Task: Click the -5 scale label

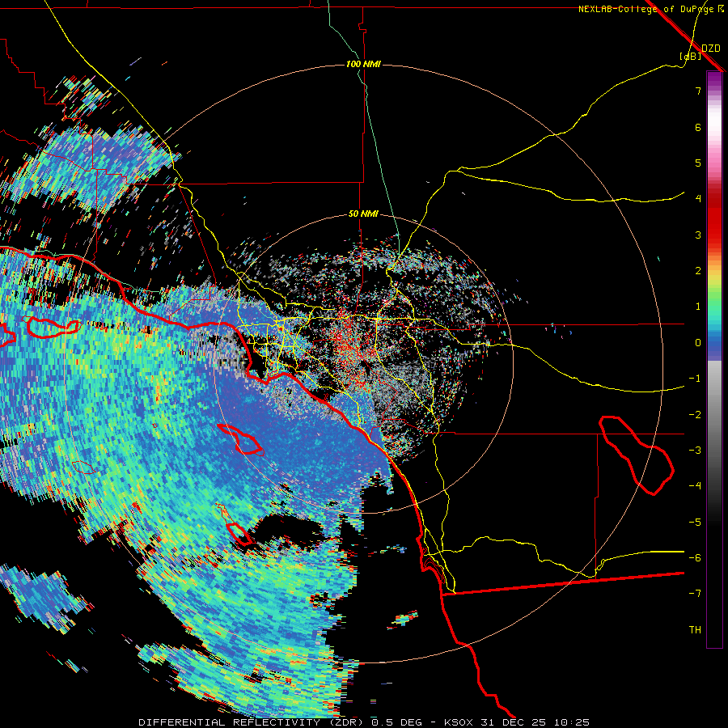Action: point(695,523)
